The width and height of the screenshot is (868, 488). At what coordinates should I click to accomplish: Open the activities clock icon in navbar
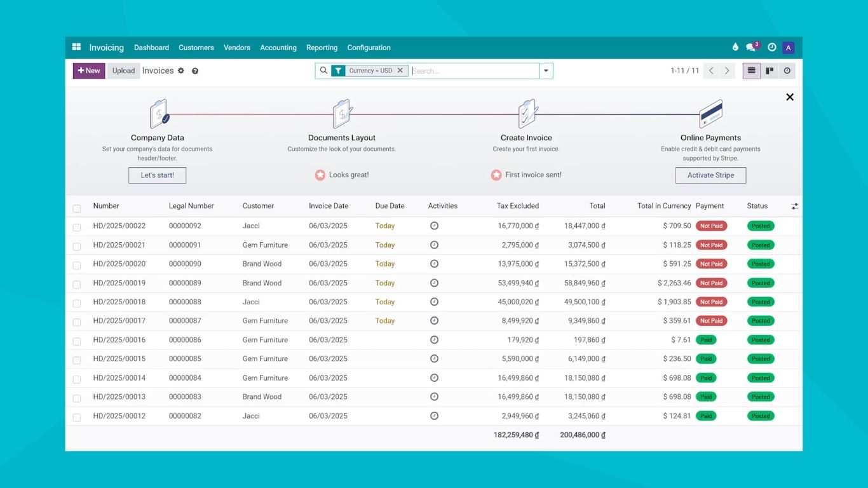771,47
